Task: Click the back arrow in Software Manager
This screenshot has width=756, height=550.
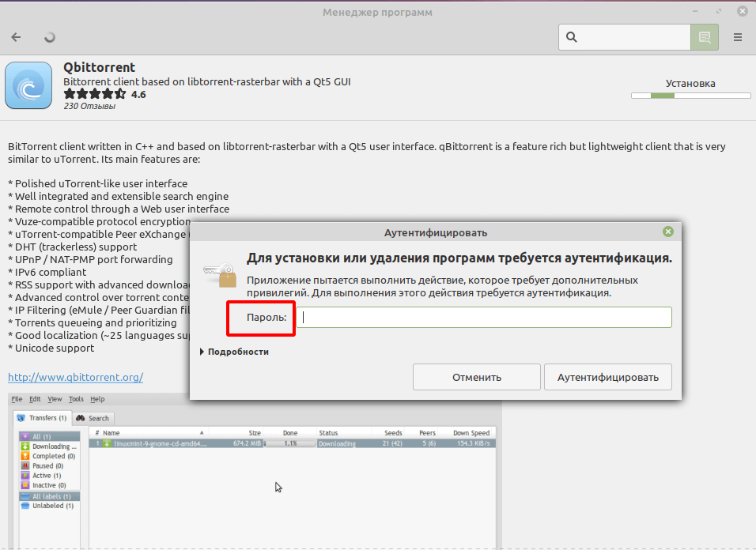Action: point(16,37)
